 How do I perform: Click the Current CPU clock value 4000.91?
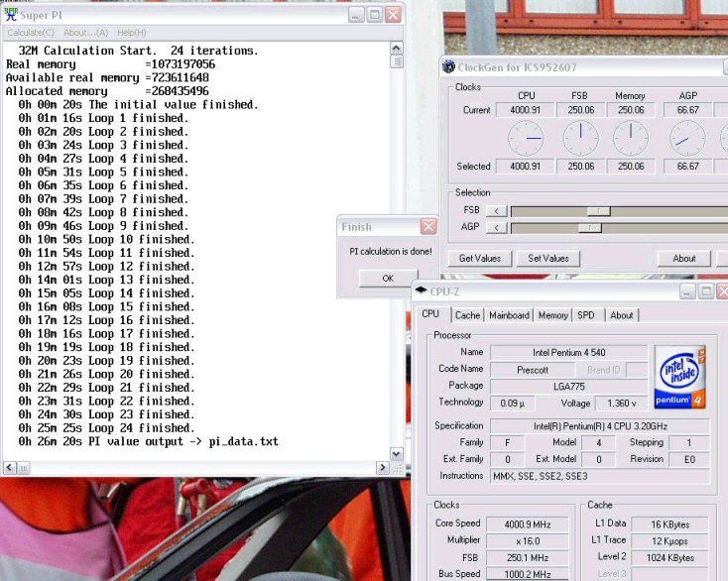point(525,110)
